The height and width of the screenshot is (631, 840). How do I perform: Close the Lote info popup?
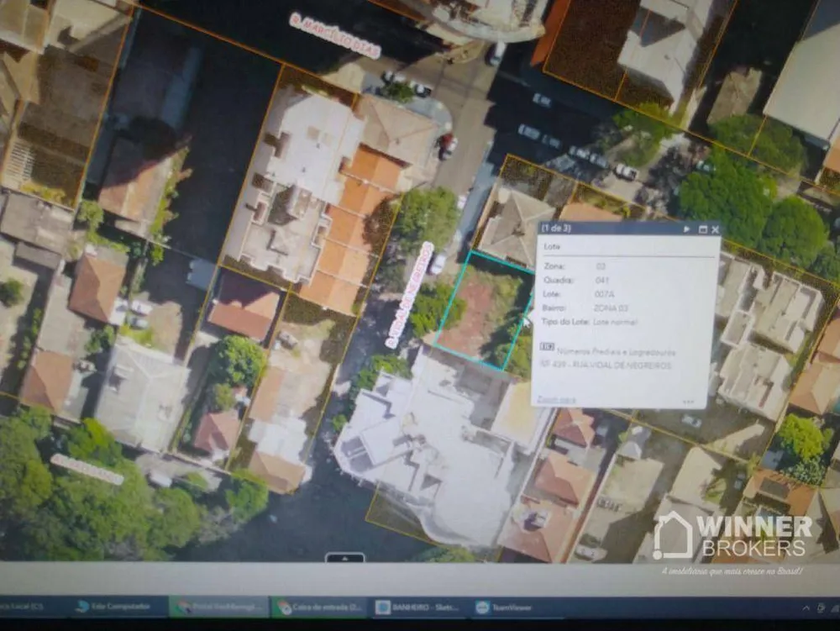(715, 229)
